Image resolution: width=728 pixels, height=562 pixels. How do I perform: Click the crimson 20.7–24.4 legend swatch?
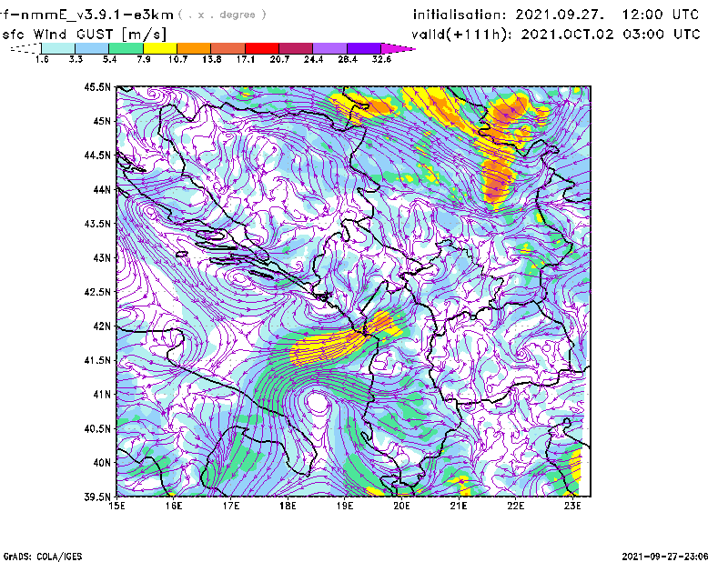[x=296, y=48]
